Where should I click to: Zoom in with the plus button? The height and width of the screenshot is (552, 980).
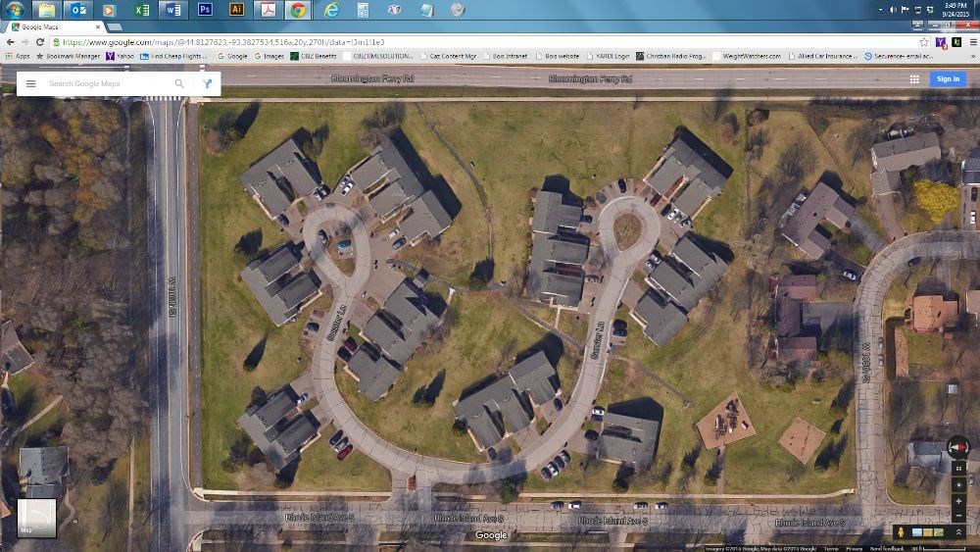958,501
